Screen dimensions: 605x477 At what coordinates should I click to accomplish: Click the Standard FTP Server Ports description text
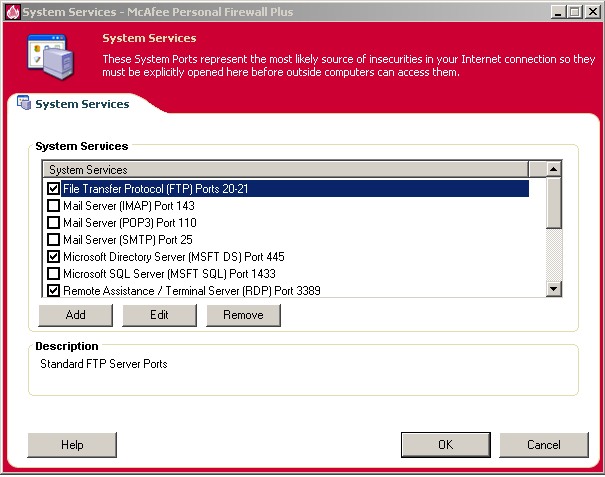point(104,364)
